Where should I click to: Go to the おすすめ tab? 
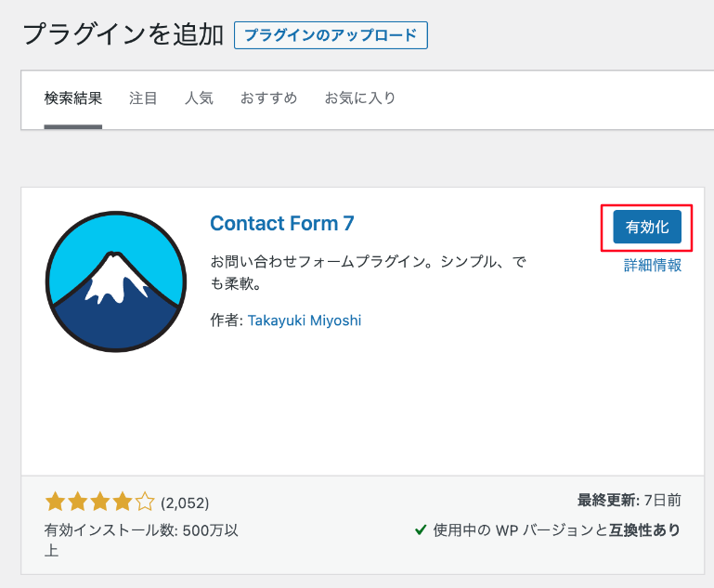[x=268, y=98]
